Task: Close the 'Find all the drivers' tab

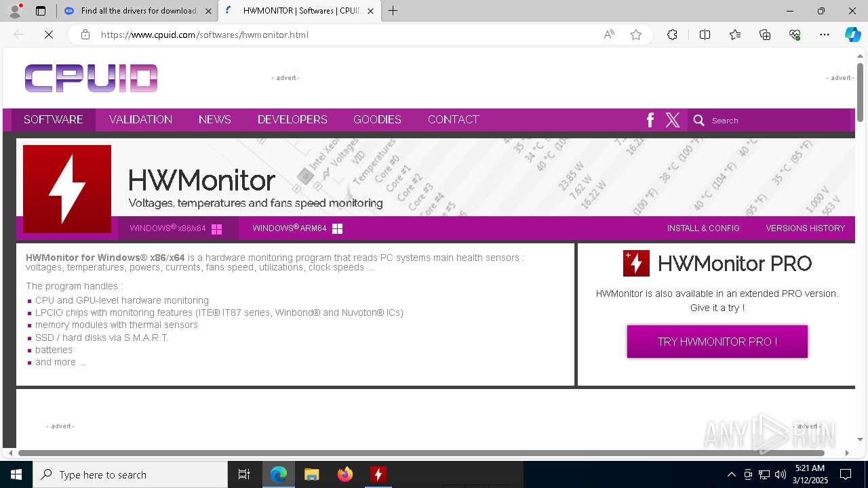Action: [208, 11]
